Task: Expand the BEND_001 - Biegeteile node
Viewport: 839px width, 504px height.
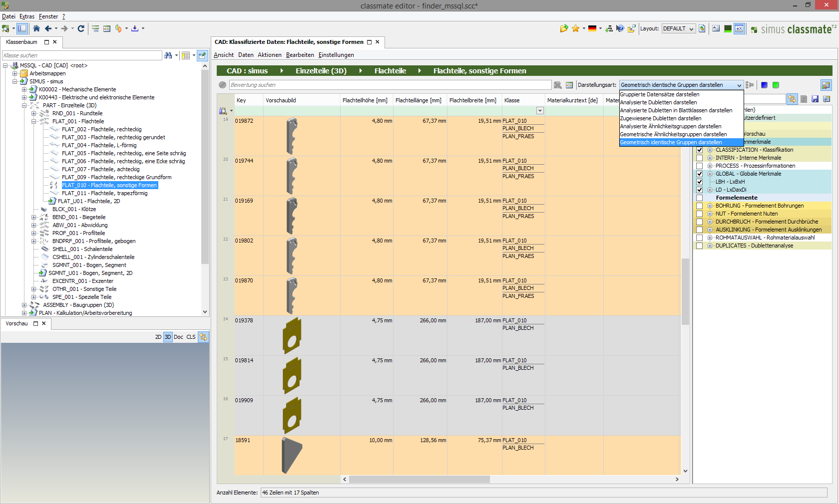Action: point(33,217)
